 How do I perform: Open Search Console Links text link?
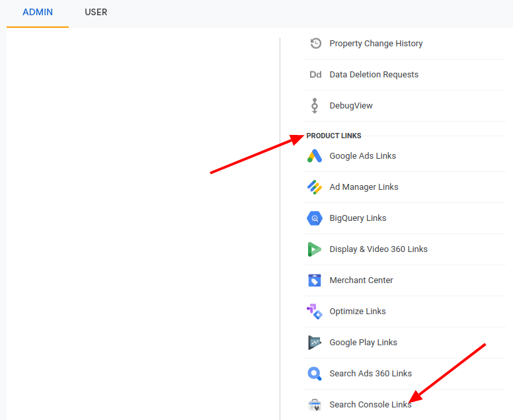coord(370,405)
